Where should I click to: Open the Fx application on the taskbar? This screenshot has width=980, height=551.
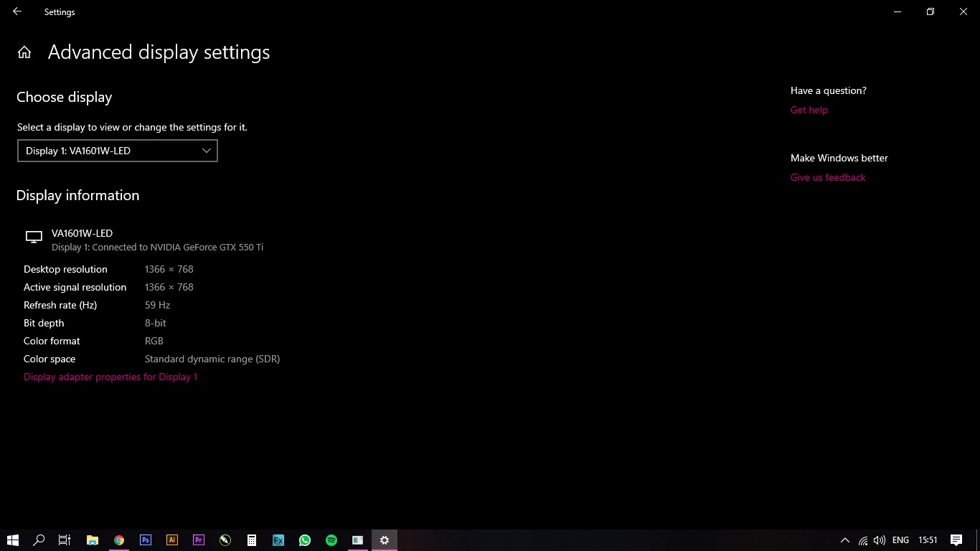click(x=278, y=540)
